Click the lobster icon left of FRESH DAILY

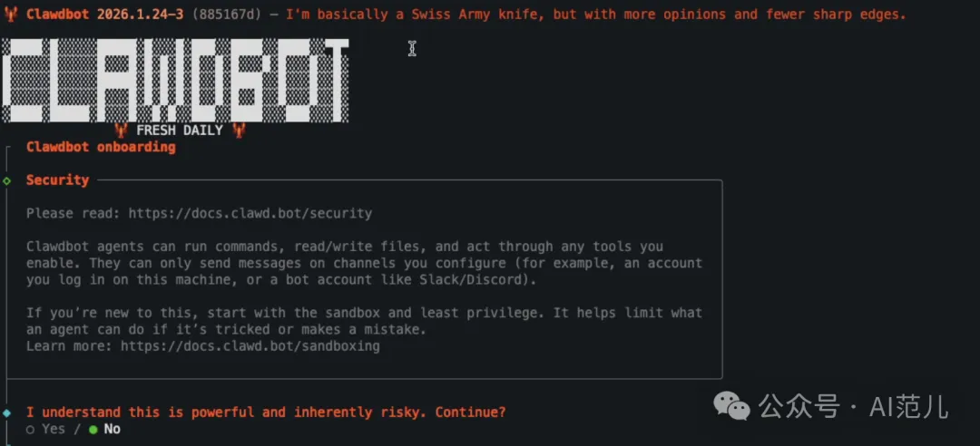tap(122, 131)
